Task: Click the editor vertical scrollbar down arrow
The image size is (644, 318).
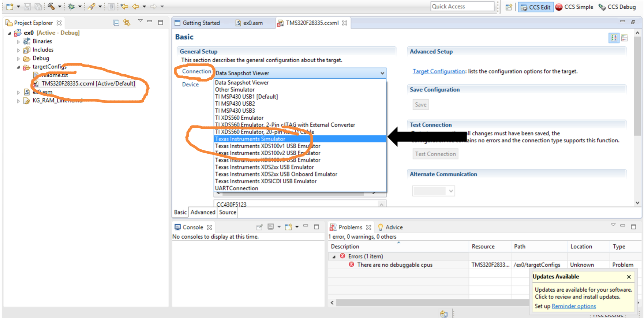Action: coord(637,203)
